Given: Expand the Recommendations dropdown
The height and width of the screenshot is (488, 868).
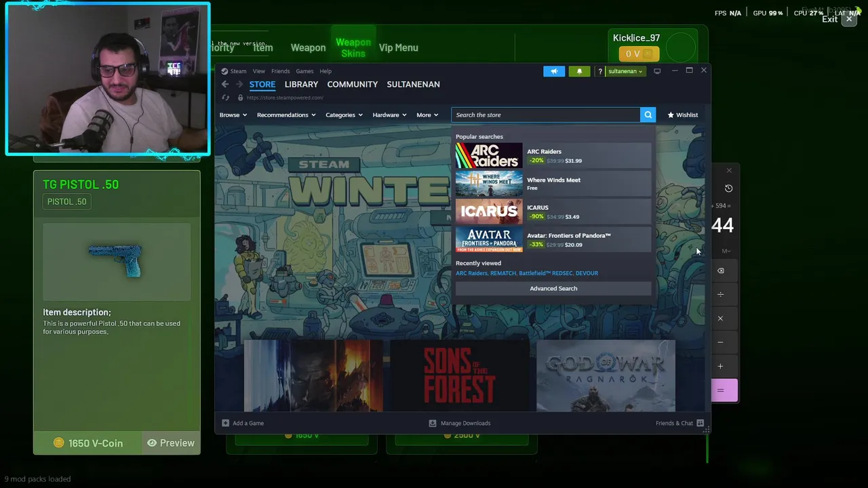Looking at the screenshot, I should 286,115.
